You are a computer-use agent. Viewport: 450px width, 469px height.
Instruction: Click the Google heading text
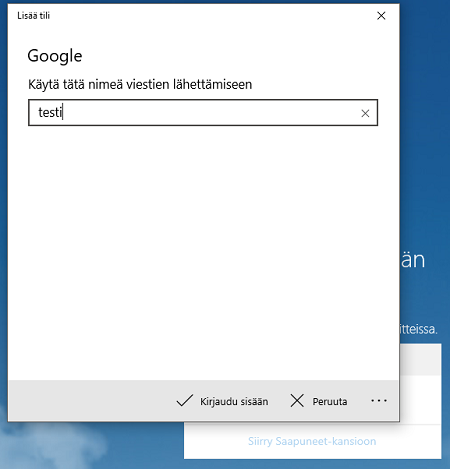pos(55,56)
